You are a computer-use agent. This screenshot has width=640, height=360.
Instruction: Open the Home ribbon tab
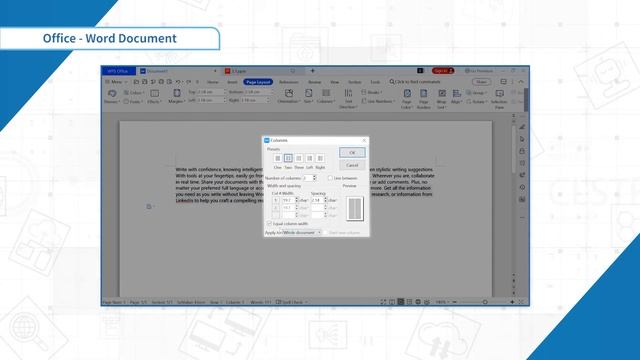(213, 82)
